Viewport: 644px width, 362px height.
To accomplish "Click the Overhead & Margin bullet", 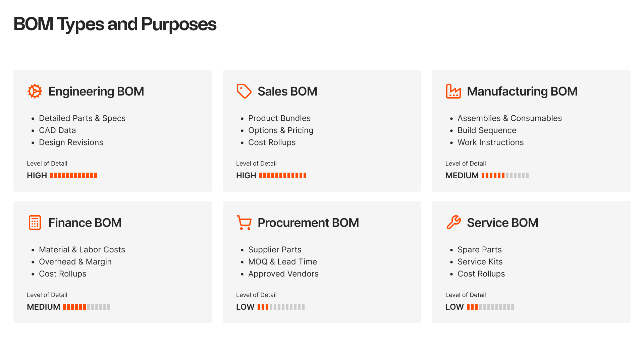I will pyautogui.click(x=75, y=261).
